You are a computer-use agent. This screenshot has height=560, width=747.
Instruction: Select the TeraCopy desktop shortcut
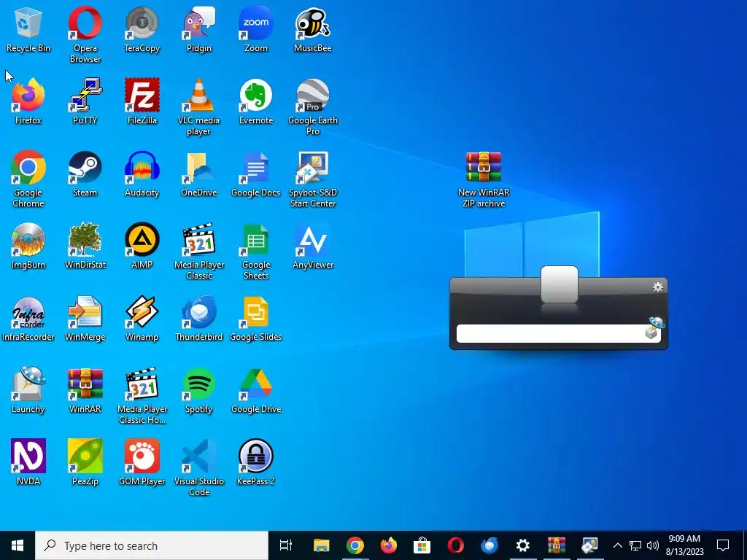point(142,29)
